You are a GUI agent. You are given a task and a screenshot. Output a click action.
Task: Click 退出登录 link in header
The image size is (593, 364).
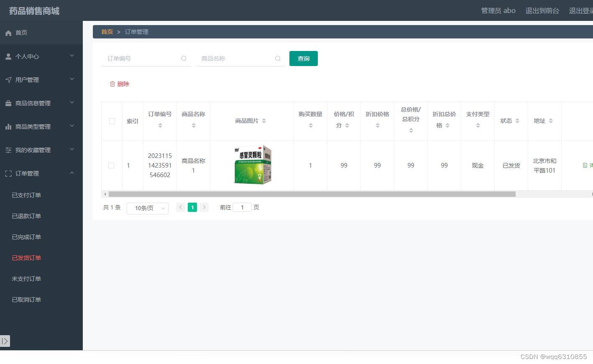[x=581, y=11]
